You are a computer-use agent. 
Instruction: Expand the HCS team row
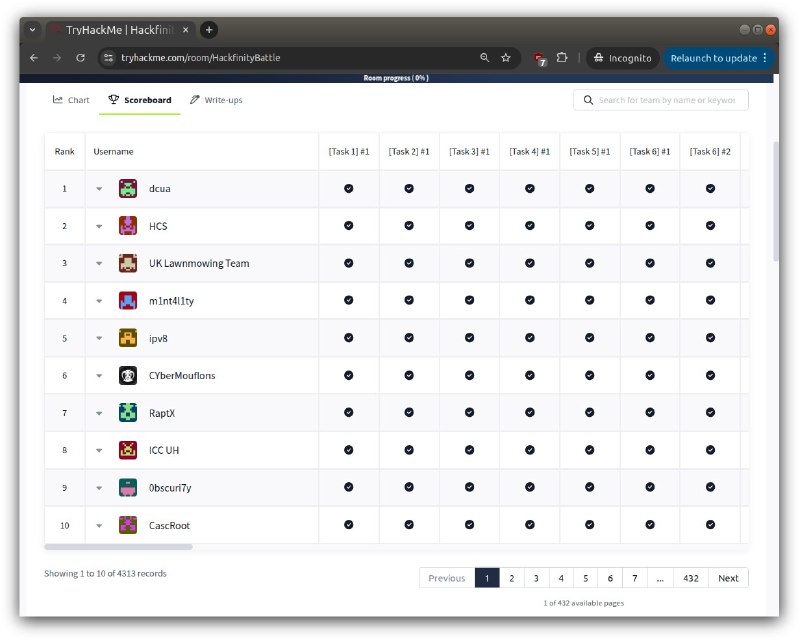99,226
